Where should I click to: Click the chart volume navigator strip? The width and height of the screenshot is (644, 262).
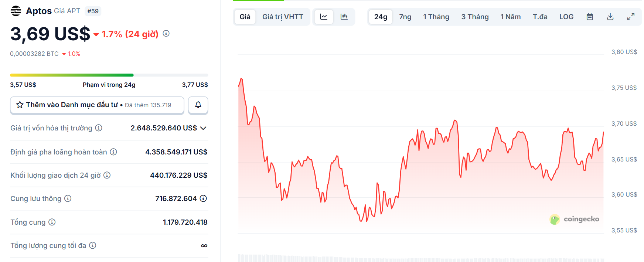421,258
